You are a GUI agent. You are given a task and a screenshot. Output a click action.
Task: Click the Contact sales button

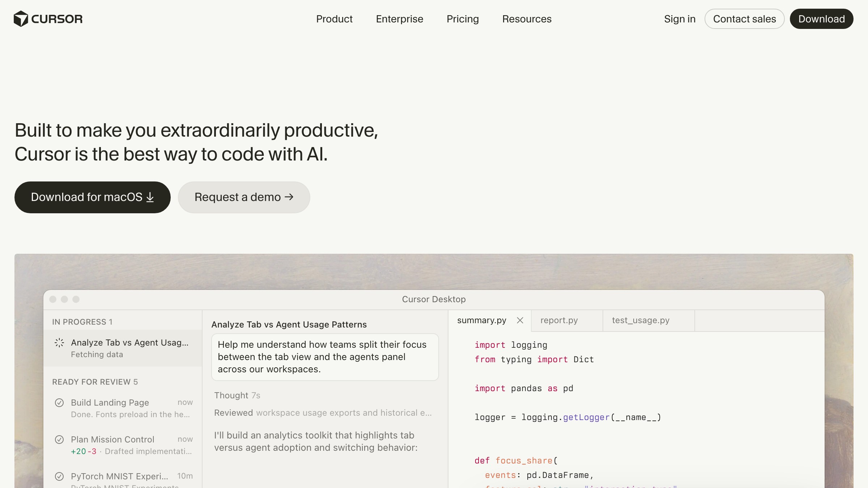(x=744, y=19)
